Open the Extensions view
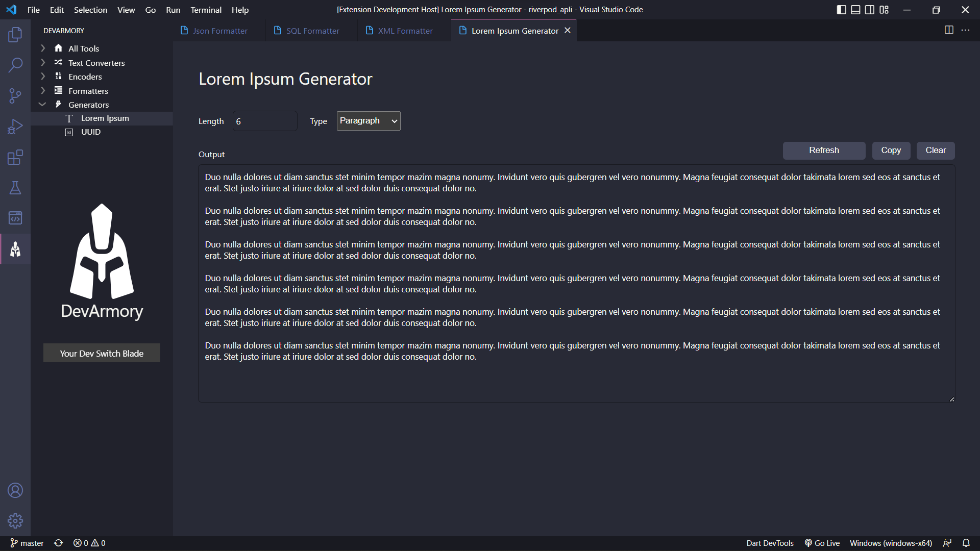980x551 pixels. (15, 157)
